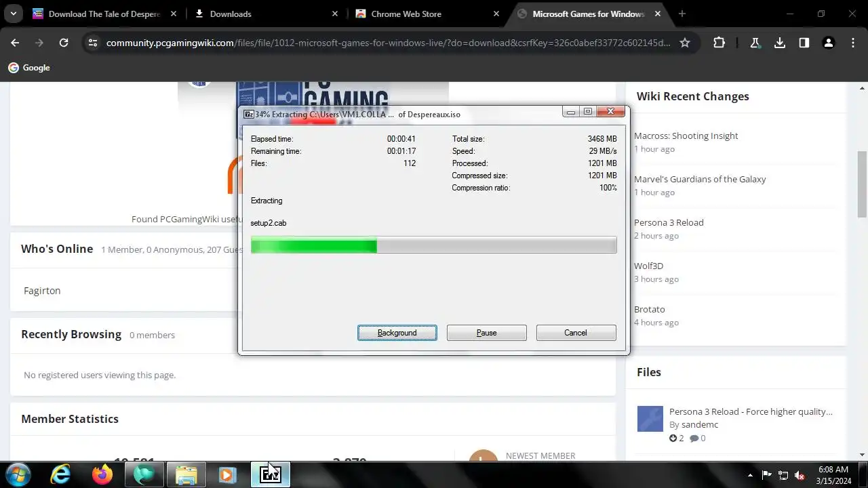Screen dimensions: 868x488
Task: Launch Firefox from taskbar
Action: (102, 474)
